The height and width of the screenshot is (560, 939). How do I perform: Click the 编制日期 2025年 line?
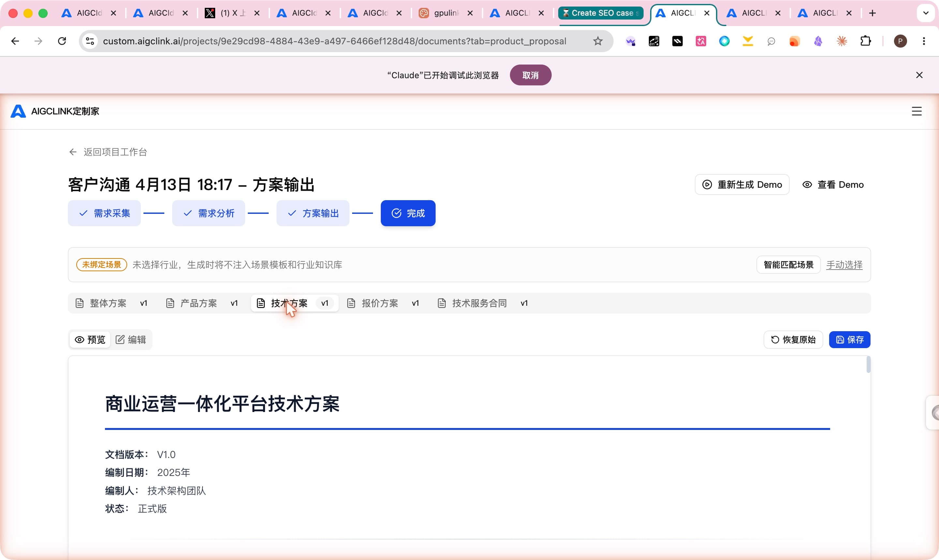click(147, 472)
